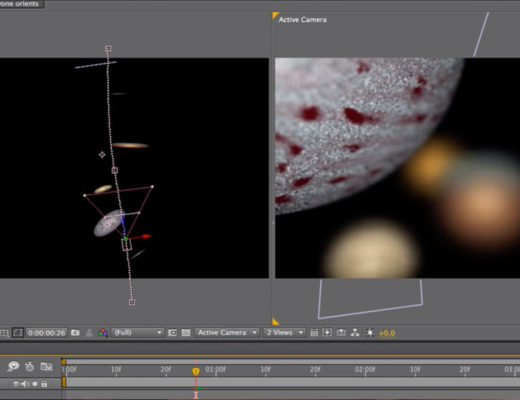Click the Draft 3D stopwatch icon in the timeline
The width and height of the screenshot is (520, 400).
click(x=30, y=367)
